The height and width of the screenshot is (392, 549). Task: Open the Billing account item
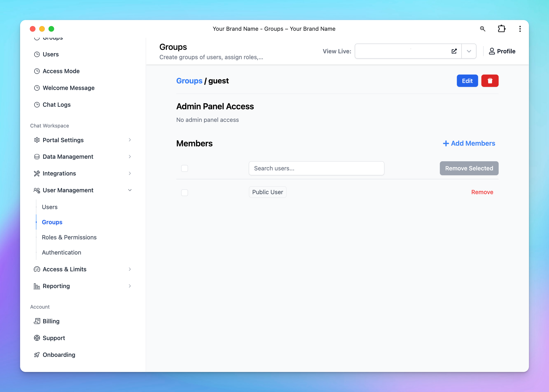click(51, 321)
